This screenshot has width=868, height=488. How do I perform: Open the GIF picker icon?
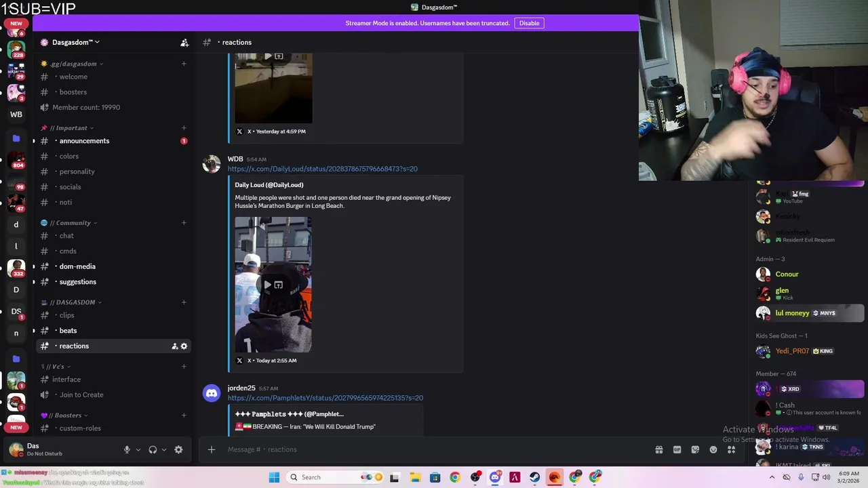click(677, 449)
